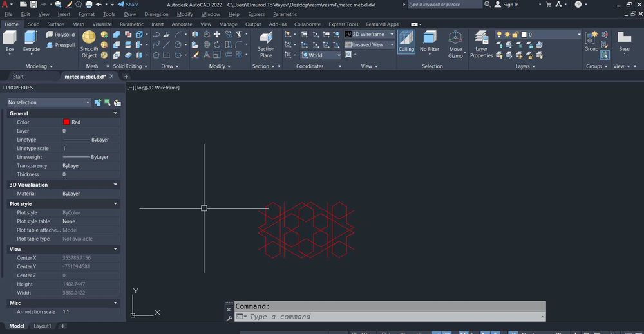
Task: Toggle layer 0 lock padlock
Action: 515,35
